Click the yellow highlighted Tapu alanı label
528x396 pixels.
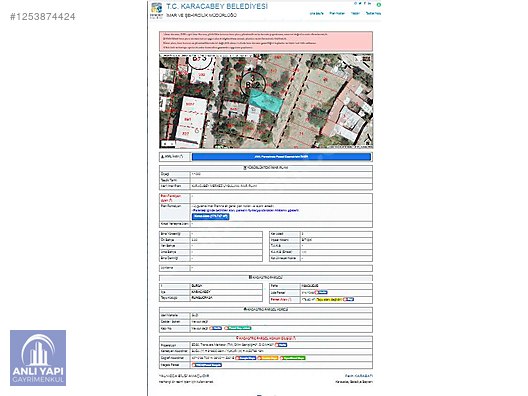point(329,299)
